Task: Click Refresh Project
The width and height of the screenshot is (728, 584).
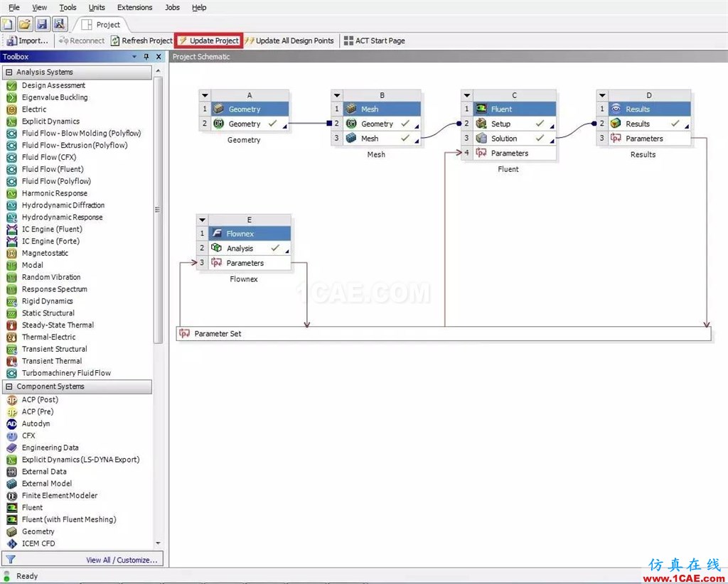Action: [x=141, y=40]
